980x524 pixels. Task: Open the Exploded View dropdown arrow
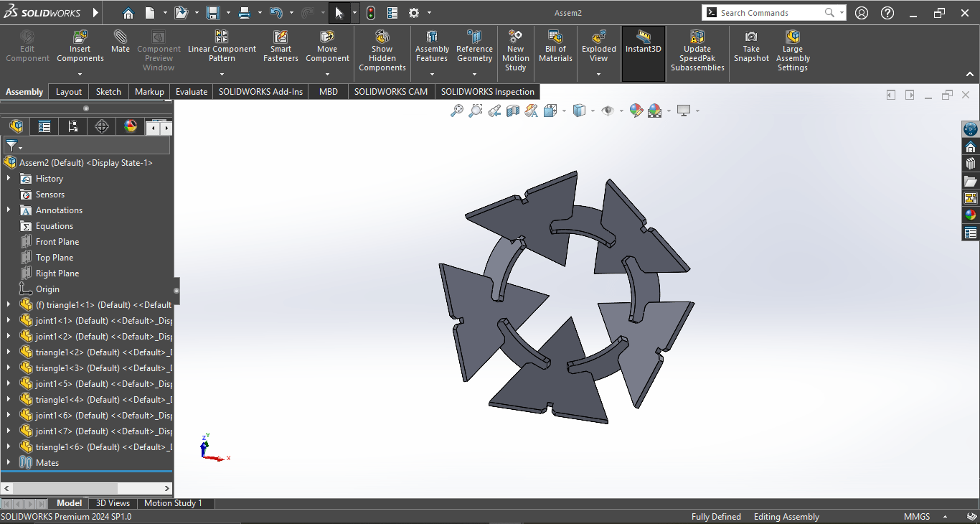tap(599, 74)
